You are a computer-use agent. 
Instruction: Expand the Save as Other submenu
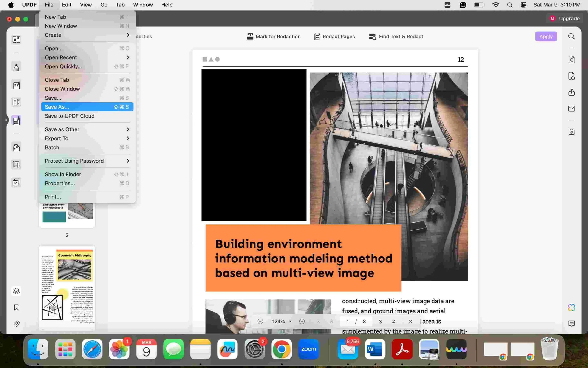(x=87, y=129)
